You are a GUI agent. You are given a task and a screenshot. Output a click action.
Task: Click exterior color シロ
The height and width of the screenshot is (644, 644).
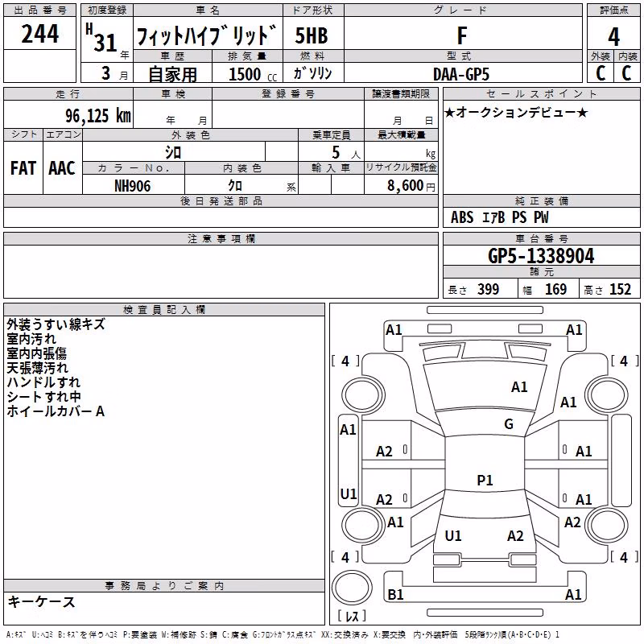(173, 153)
